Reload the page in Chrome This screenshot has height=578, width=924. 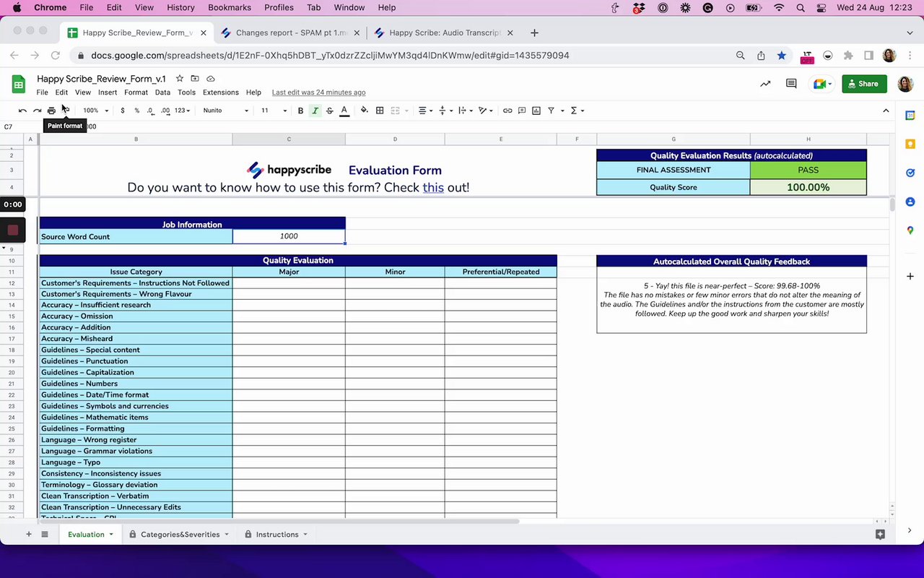pos(56,56)
